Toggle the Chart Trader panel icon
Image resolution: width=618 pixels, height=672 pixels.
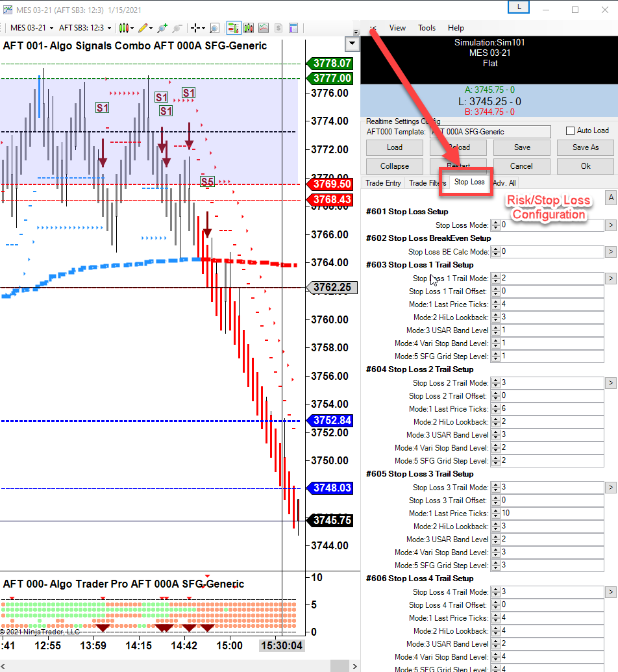click(x=233, y=28)
